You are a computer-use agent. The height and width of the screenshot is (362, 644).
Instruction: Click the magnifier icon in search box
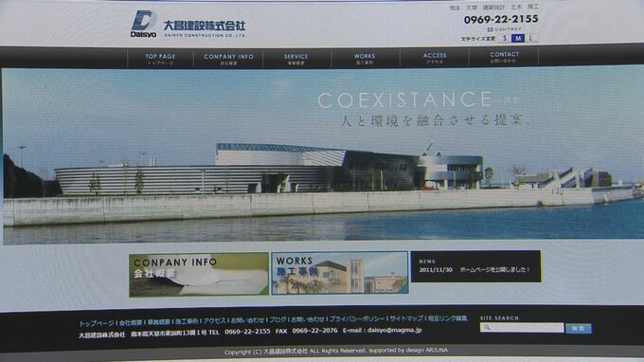(x=487, y=328)
